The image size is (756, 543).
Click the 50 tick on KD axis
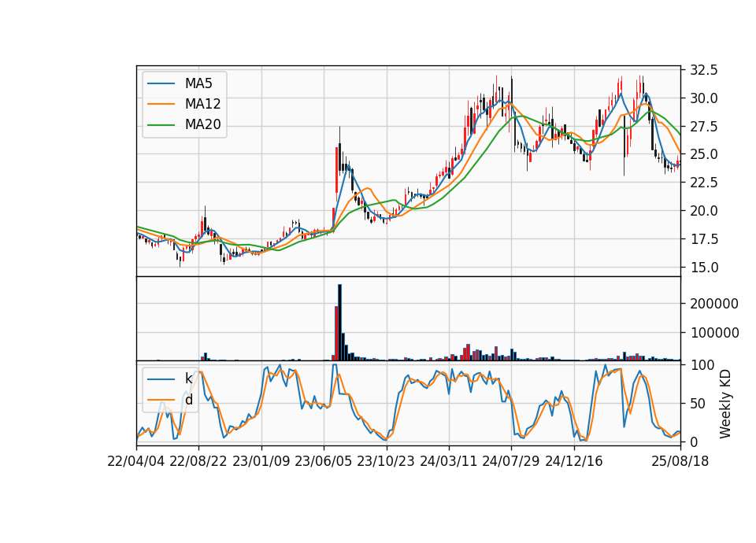coord(697,404)
